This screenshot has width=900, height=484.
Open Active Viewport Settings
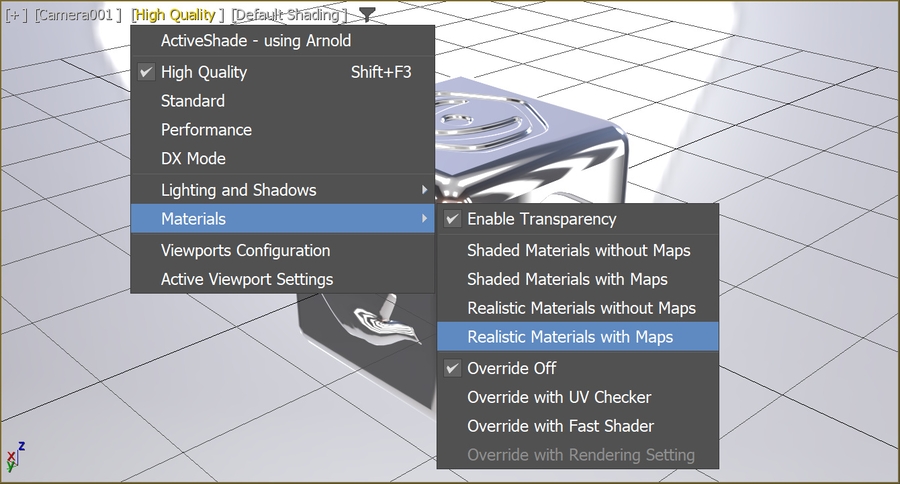click(246, 279)
